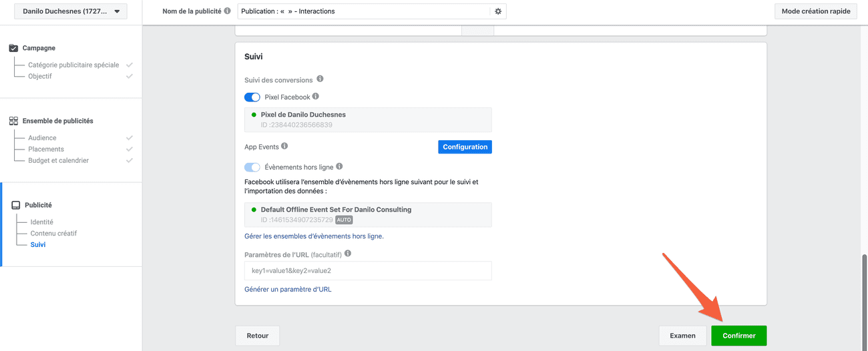Click info icon beside Paramètres de l'URL
Screen dimensions: 868x351
click(348, 254)
